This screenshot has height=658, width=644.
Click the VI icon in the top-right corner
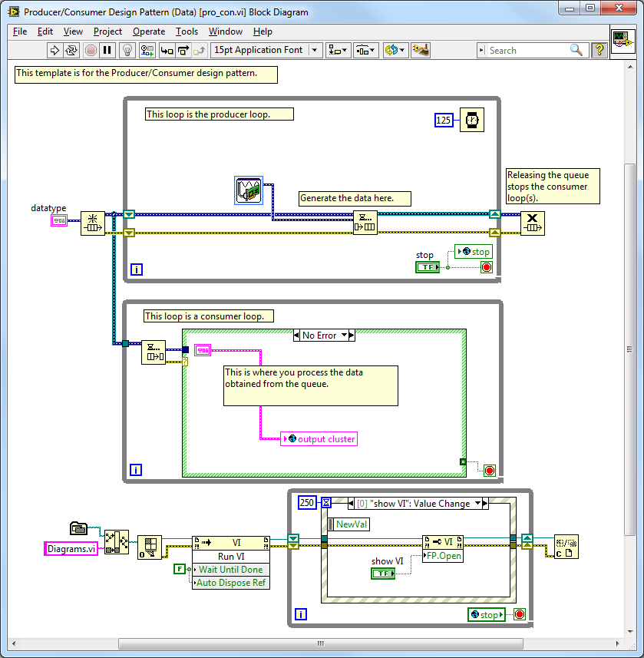pos(623,41)
